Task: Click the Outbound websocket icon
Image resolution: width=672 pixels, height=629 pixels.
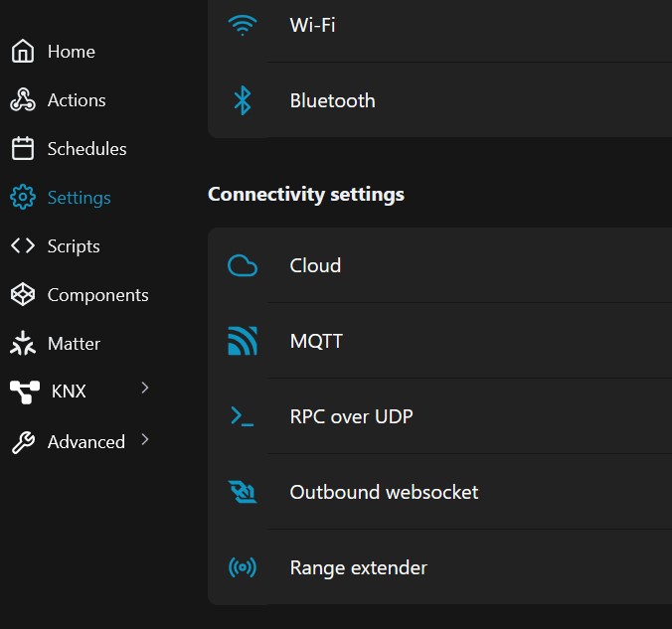Action: pyautogui.click(x=243, y=492)
